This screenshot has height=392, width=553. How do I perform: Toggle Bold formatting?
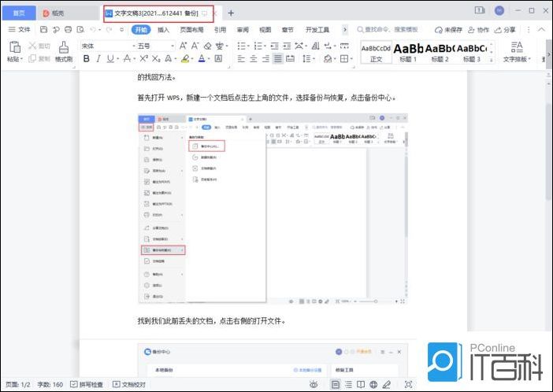[86, 58]
